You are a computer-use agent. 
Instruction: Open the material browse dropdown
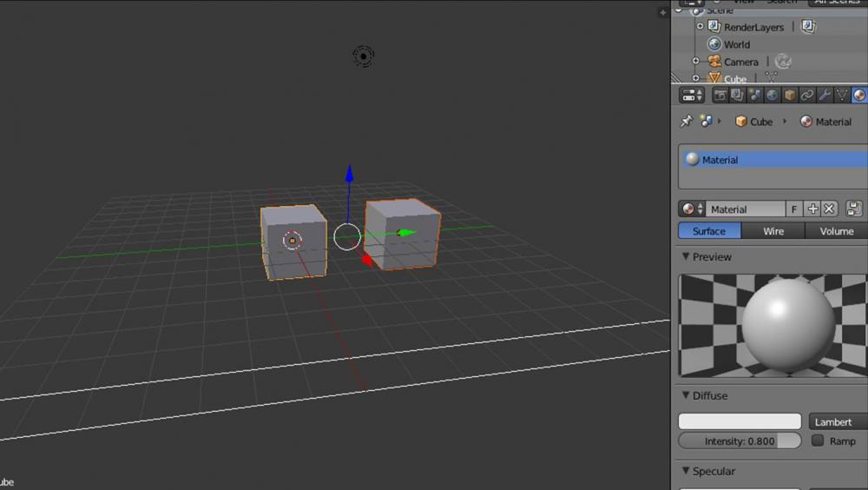tap(692, 209)
